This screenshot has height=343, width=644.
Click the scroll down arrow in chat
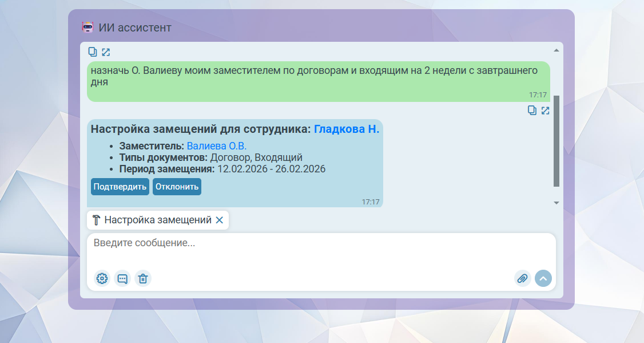[x=556, y=203]
